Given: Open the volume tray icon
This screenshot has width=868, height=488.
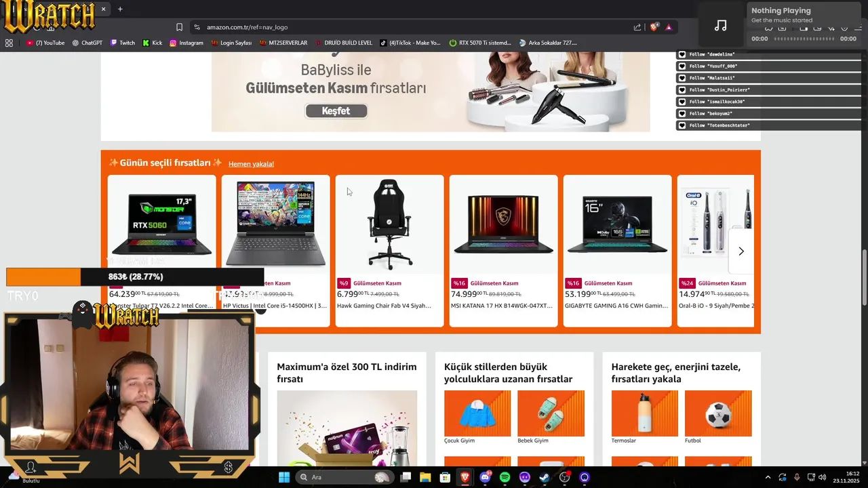Looking at the screenshot, I should [823, 477].
